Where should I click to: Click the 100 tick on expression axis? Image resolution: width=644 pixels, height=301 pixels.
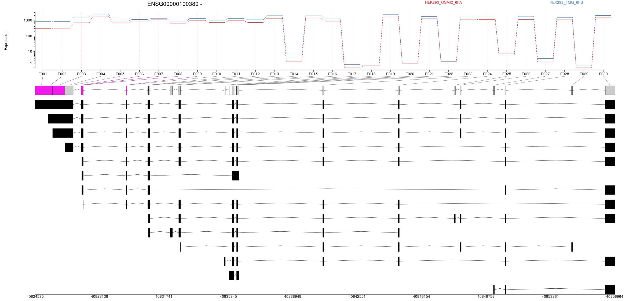tap(29, 36)
